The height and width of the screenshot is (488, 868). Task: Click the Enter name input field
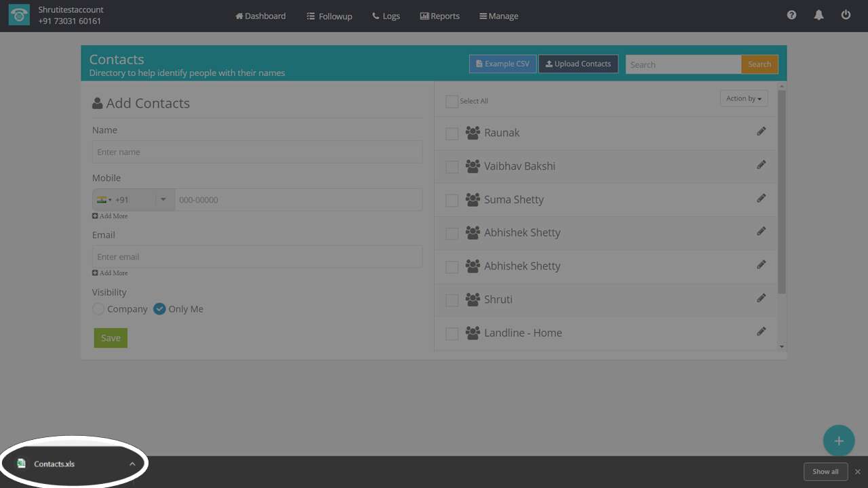click(257, 152)
